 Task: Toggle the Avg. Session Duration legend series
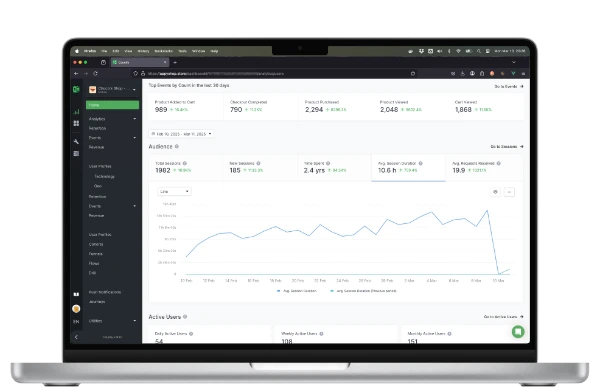297,291
